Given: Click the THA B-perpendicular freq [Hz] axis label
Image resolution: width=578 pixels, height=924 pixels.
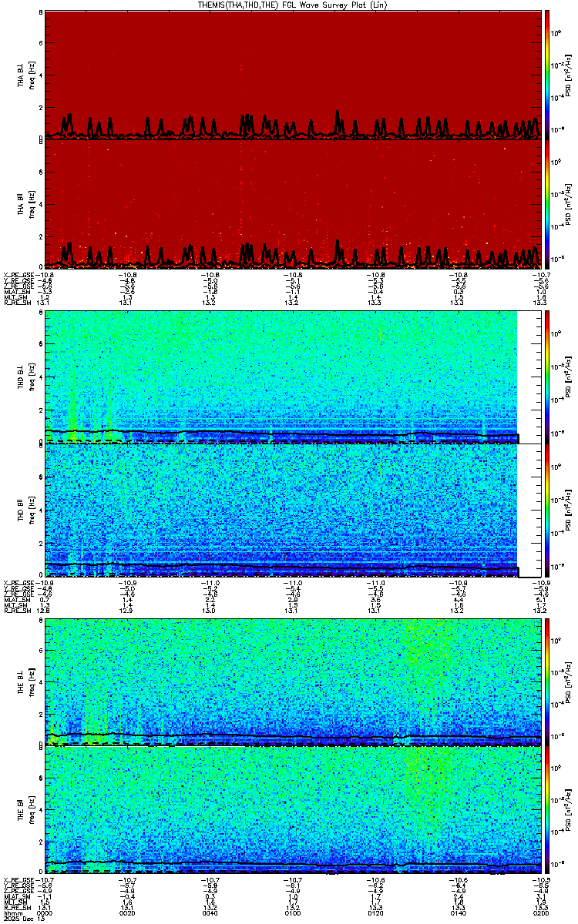Looking at the screenshot, I should [x=32, y=74].
